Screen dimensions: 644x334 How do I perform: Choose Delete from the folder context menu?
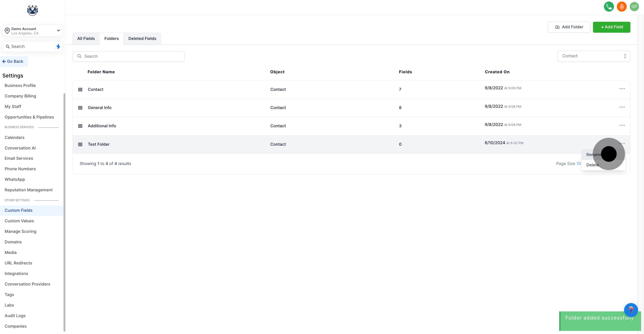click(592, 165)
